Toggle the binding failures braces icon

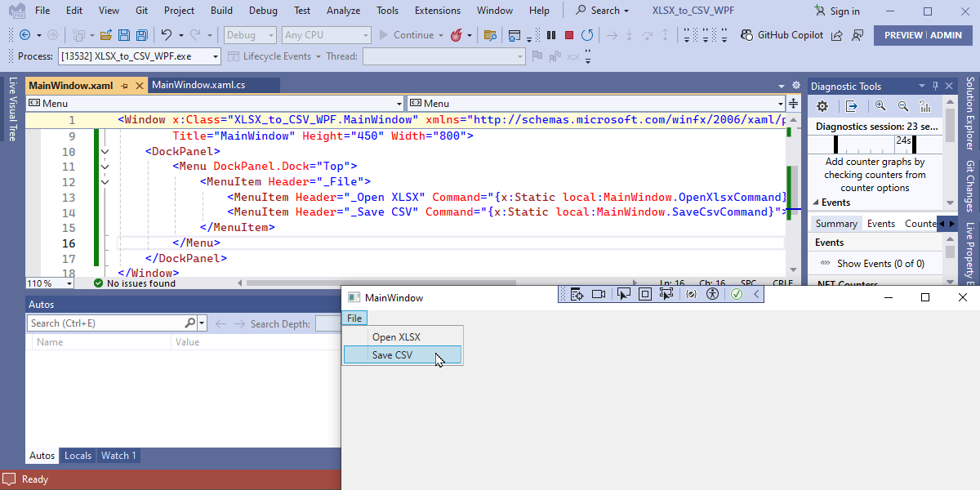692,294
